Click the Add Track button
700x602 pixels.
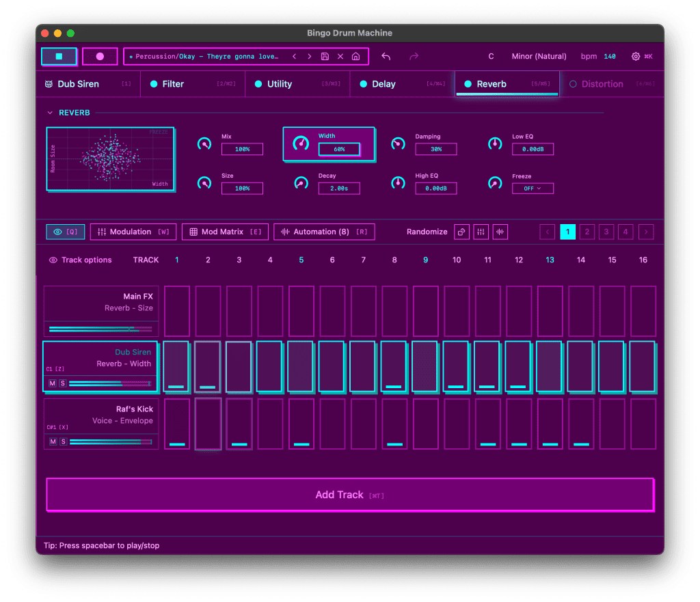[x=349, y=494]
